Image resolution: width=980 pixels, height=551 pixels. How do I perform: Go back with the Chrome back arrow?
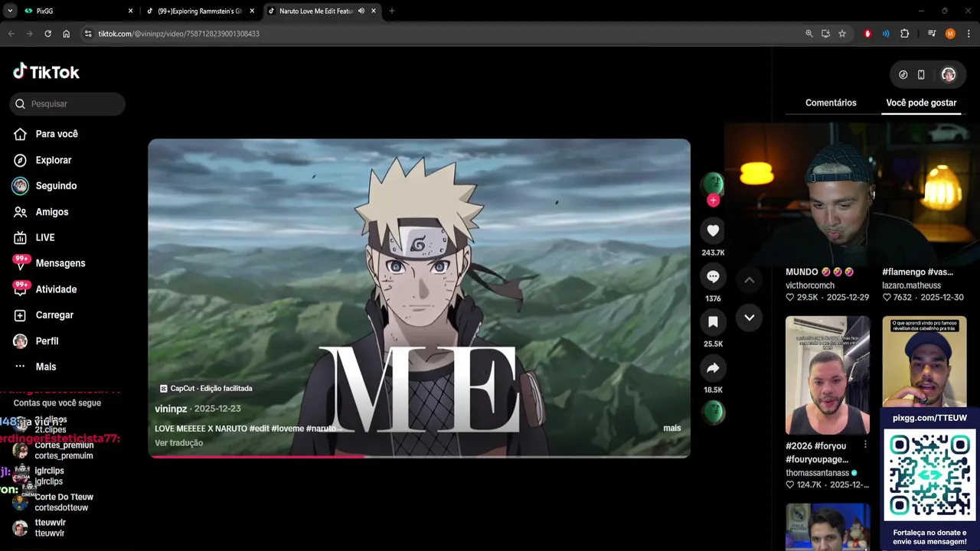(11, 34)
